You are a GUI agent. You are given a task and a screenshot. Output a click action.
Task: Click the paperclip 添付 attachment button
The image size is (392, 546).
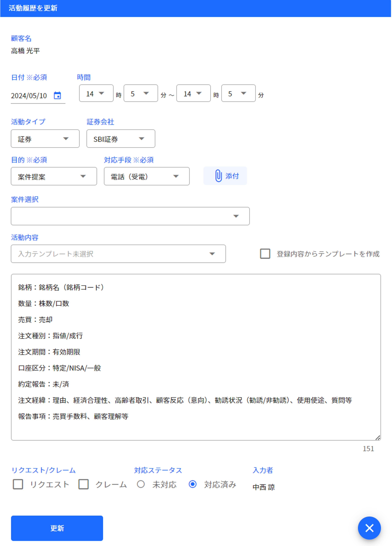[x=225, y=176]
